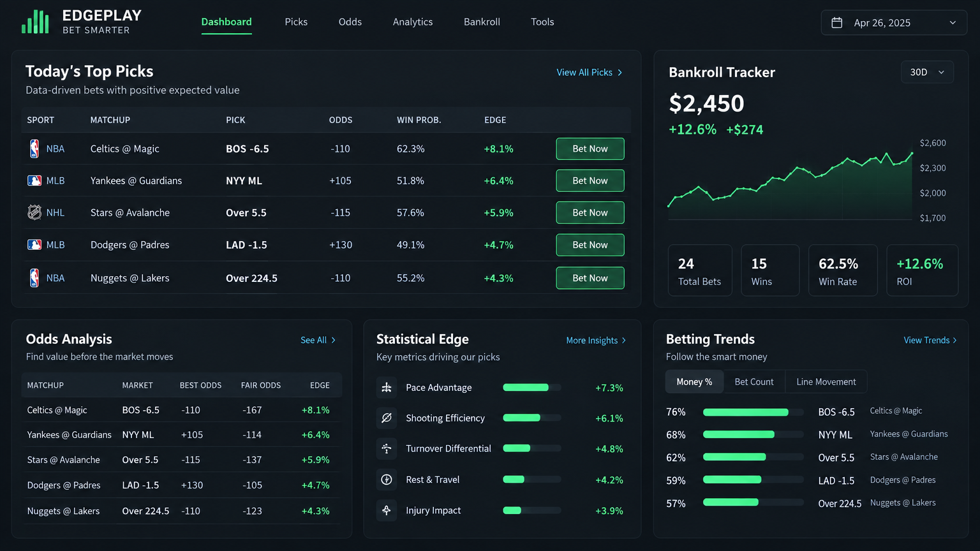
Task: Click the Rest & Travel icon
Action: pos(387,480)
